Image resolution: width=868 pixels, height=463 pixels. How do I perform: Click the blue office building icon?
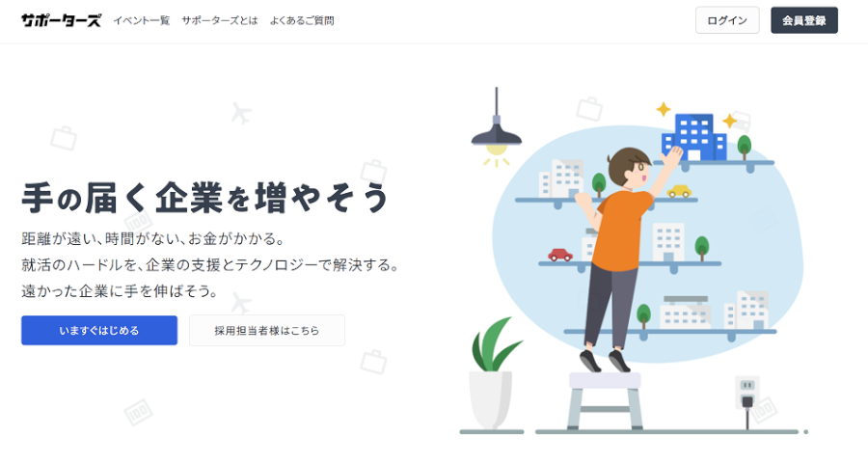[x=694, y=137]
